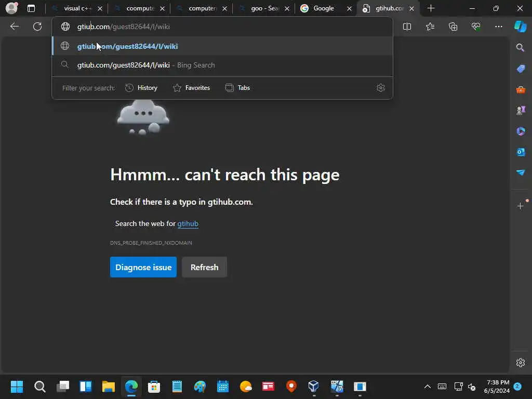532x399 pixels.
Task: Close the 'visual c++' tab
Action: tap(100, 8)
